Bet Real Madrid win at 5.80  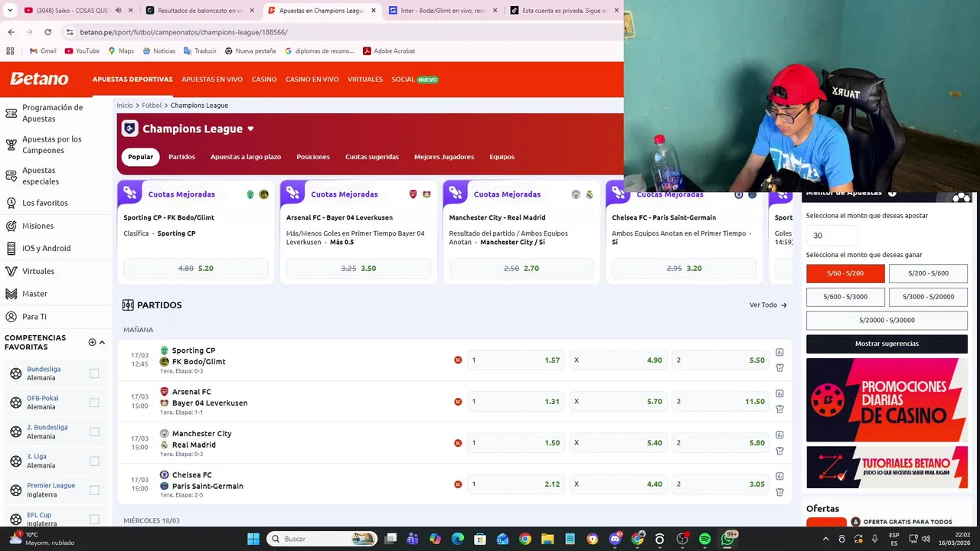(x=720, y=442)
